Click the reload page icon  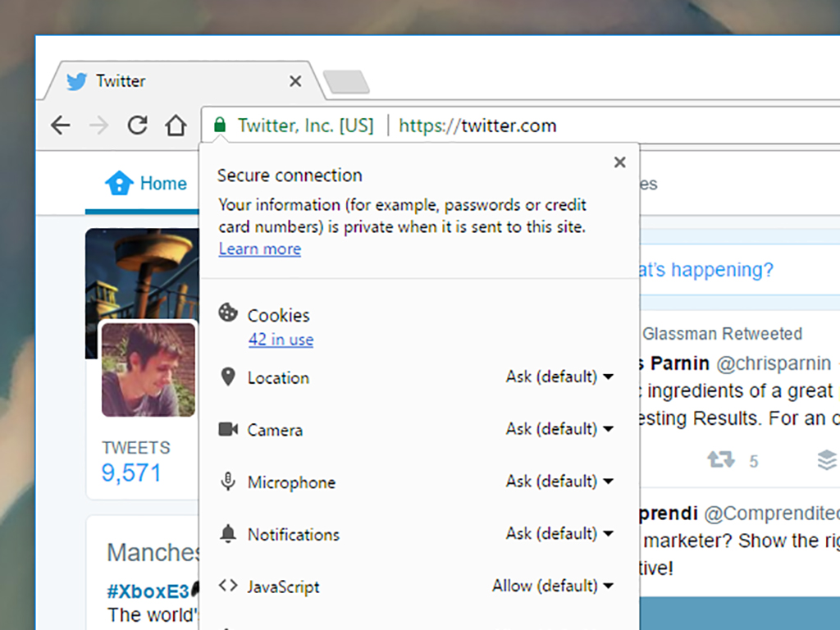pyautogui.click(x=137, y=126)
